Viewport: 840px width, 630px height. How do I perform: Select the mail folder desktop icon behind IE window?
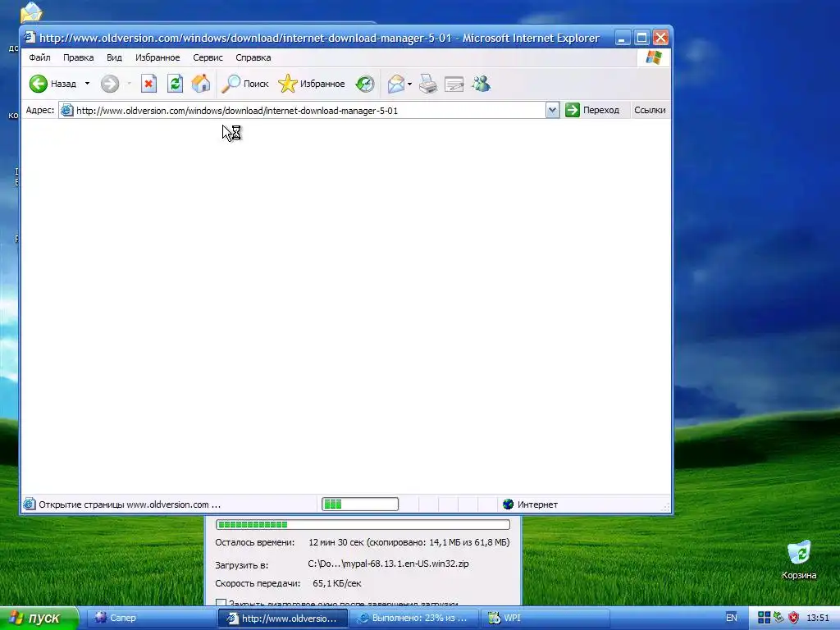pyautogui.click(x=31, y=11)
